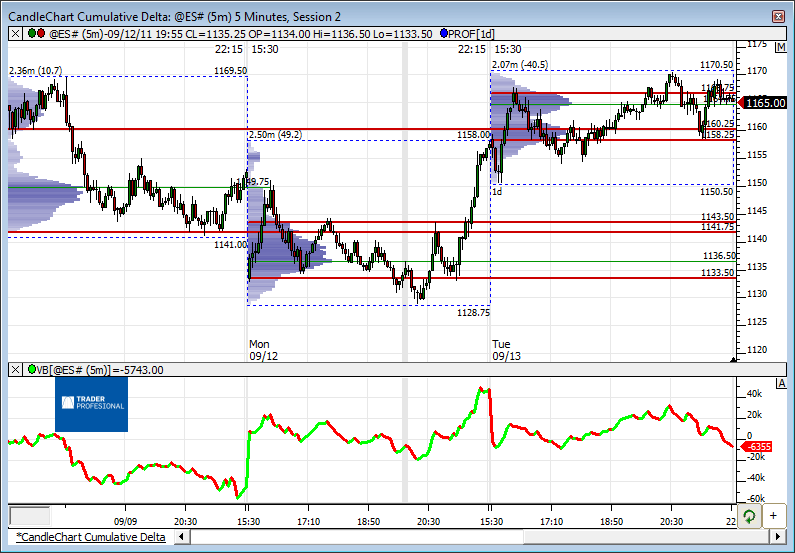Click the right scroll arrow
Screen dimensions: 795x553
[778, 536]
